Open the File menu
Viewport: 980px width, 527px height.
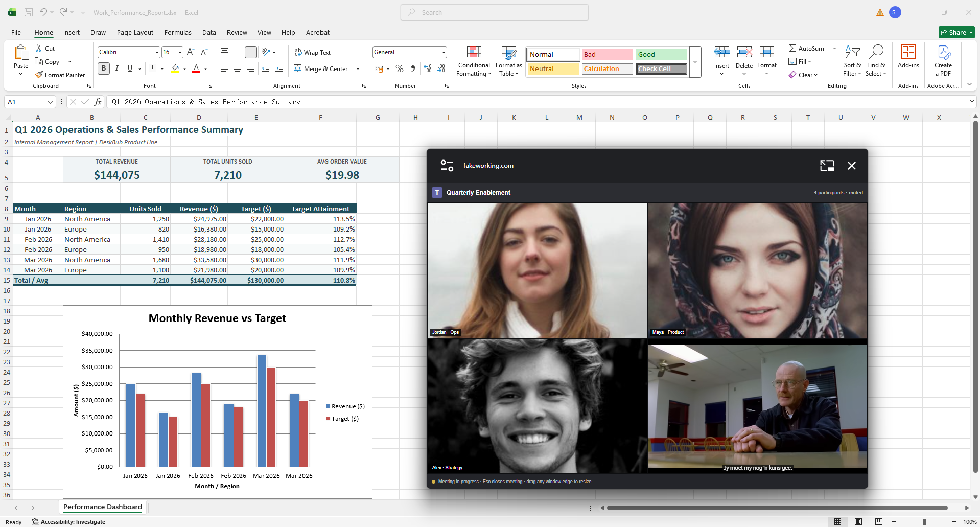(16, 32)
